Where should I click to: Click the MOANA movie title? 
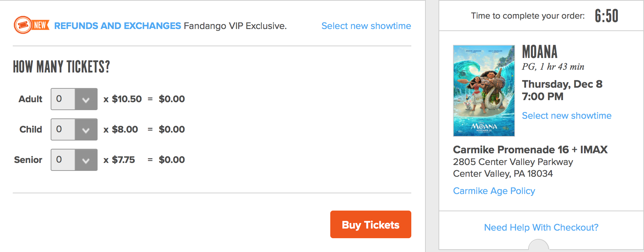(x=540, y=52)
